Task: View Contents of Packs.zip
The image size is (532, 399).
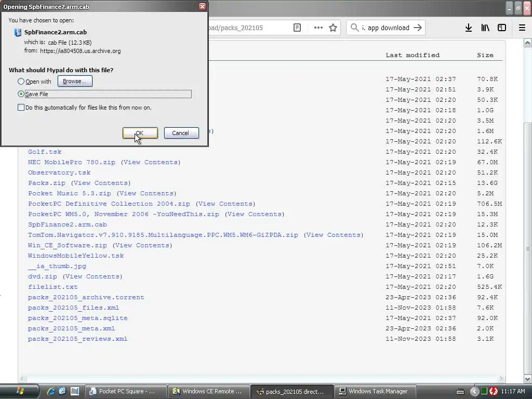Action: click(101, 183)
